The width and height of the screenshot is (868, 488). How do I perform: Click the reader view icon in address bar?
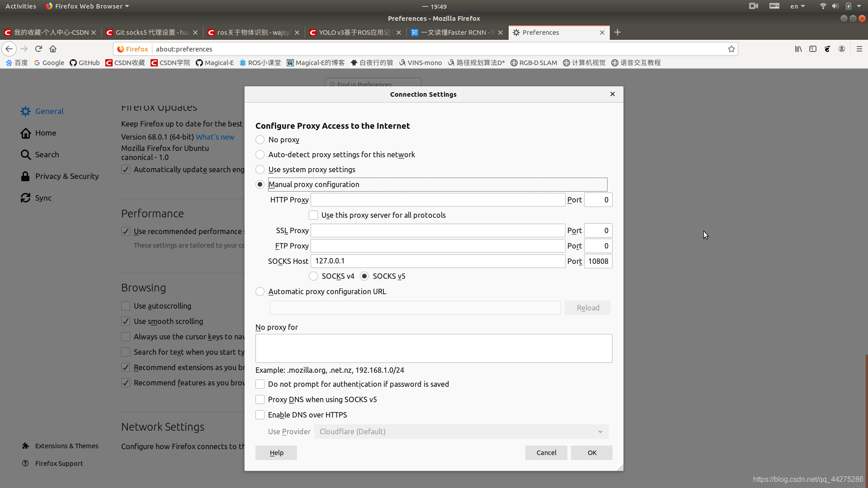tap(812, 49)
